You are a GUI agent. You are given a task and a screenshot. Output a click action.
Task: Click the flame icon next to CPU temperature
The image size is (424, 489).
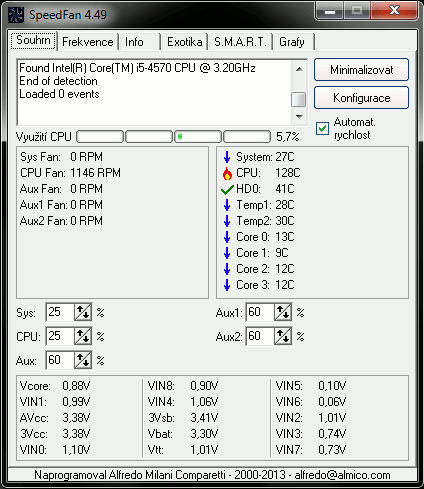(227, 173)
